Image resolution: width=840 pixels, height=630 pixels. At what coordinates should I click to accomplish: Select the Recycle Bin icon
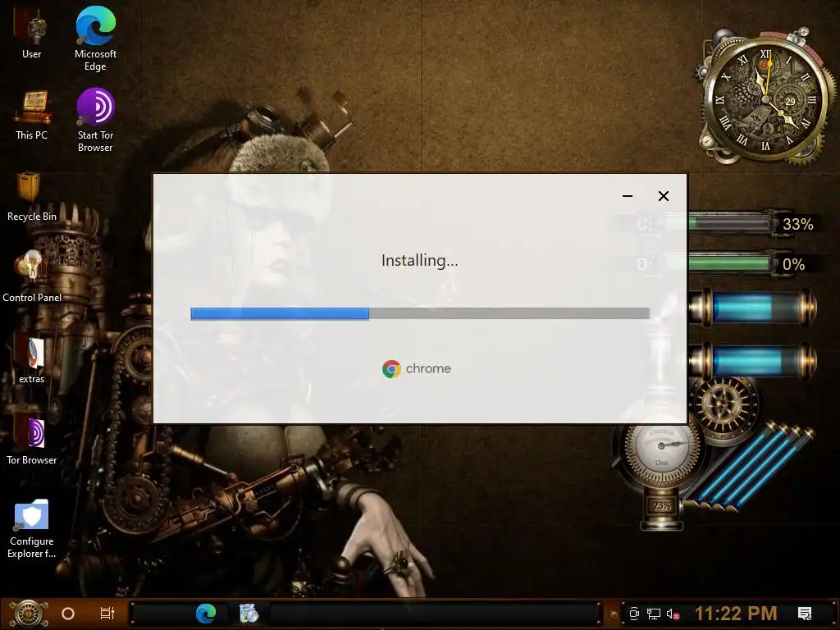(32, 196)
